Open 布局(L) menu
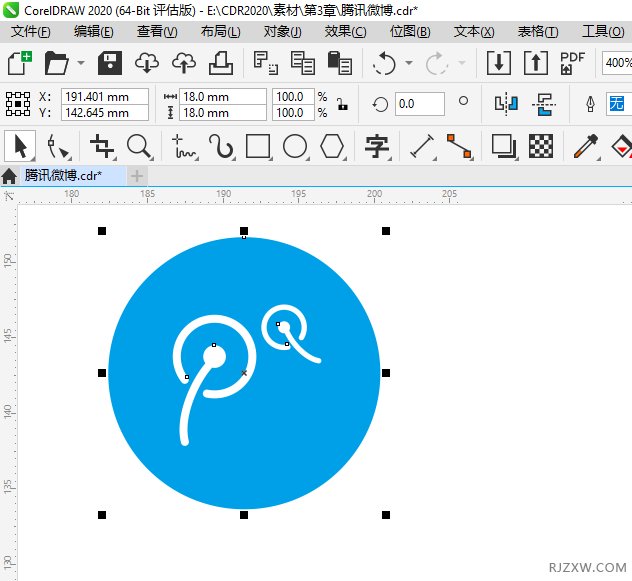The height and width of the screenshot is (581, 632). 220,31
